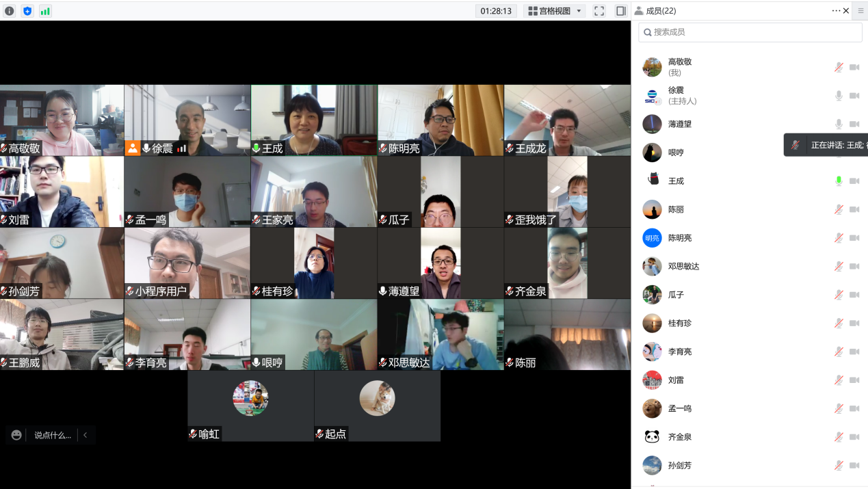Open the emoji reaction picker
This screenshot has width=868, height=489.
[x=17, y=435]
